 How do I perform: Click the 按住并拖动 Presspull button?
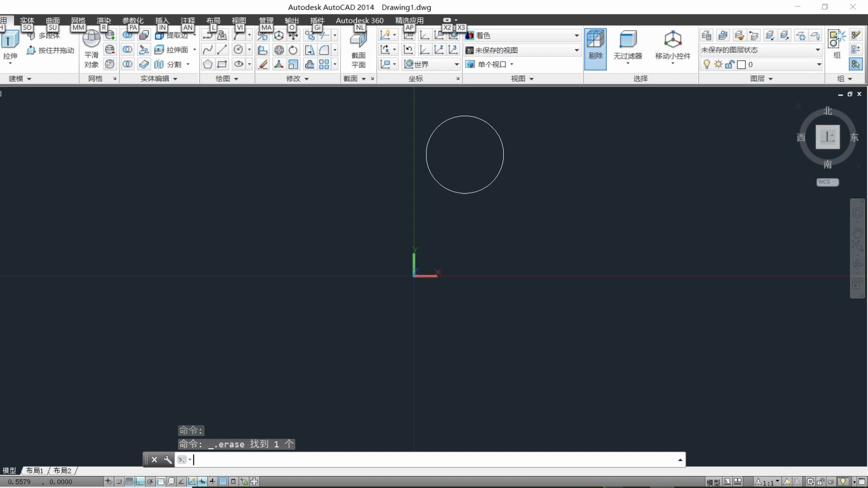click(x=51, y=50)
